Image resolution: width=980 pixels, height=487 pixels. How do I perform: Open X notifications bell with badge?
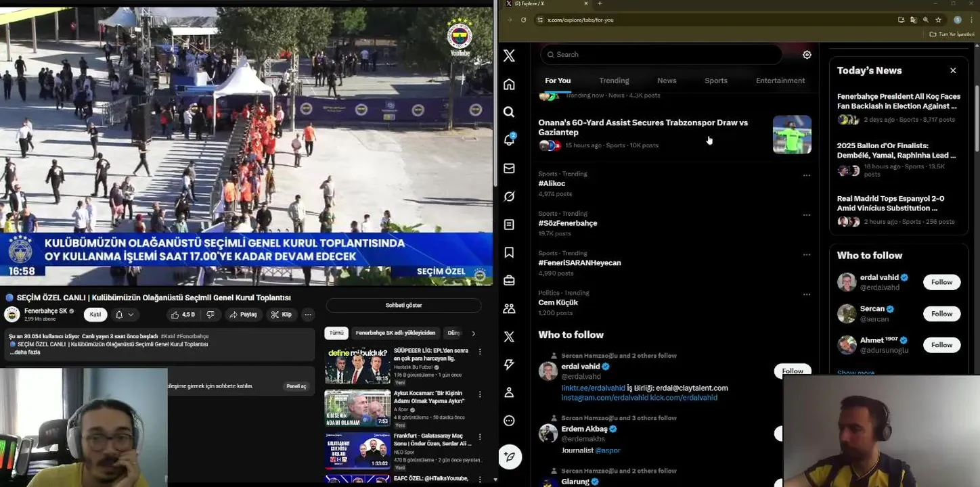pyautogui.click(x=509, y=140)
